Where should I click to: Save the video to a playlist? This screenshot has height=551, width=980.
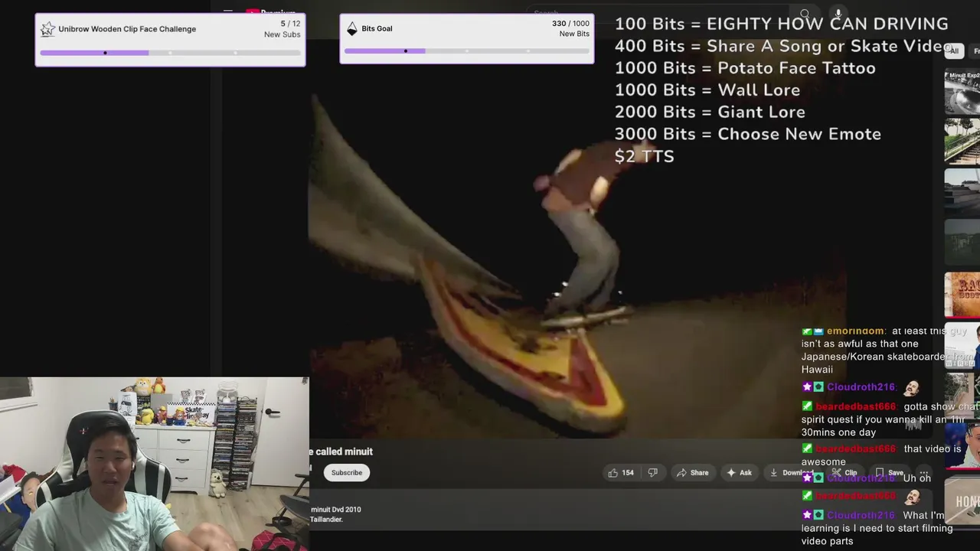click(890, 473)
